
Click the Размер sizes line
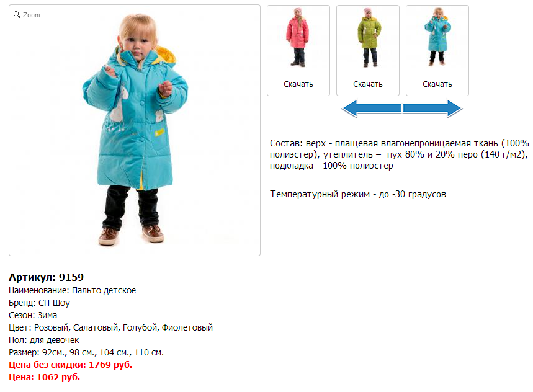(x=86, y=352)
